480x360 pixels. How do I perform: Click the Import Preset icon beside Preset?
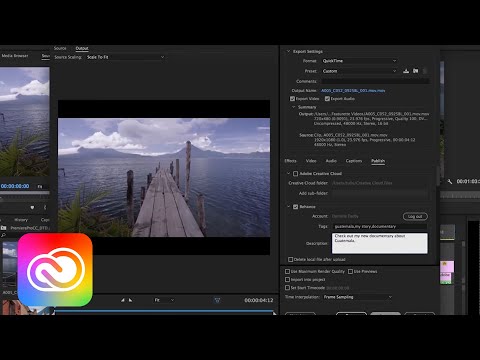click(415, 71)
